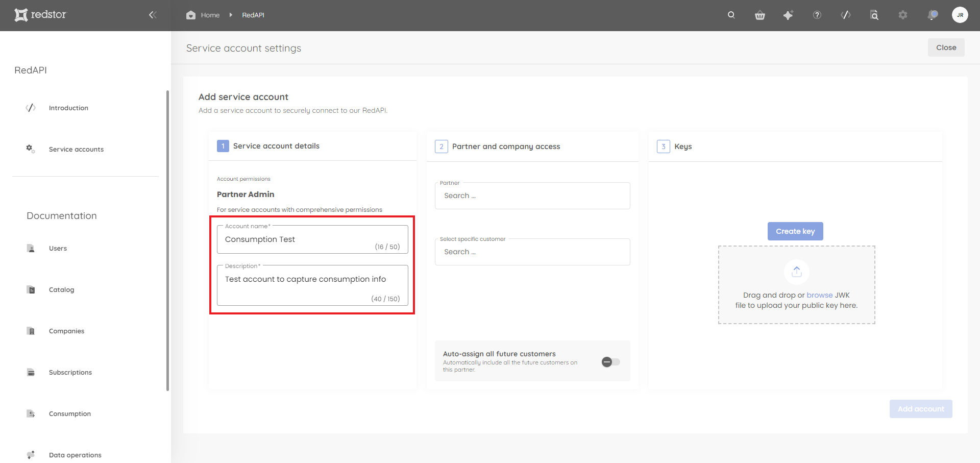Image resolution: width=980 pixels, height=463 pixels.
Task: Click the sparkle AI icon
Action: tap(788, 15)
